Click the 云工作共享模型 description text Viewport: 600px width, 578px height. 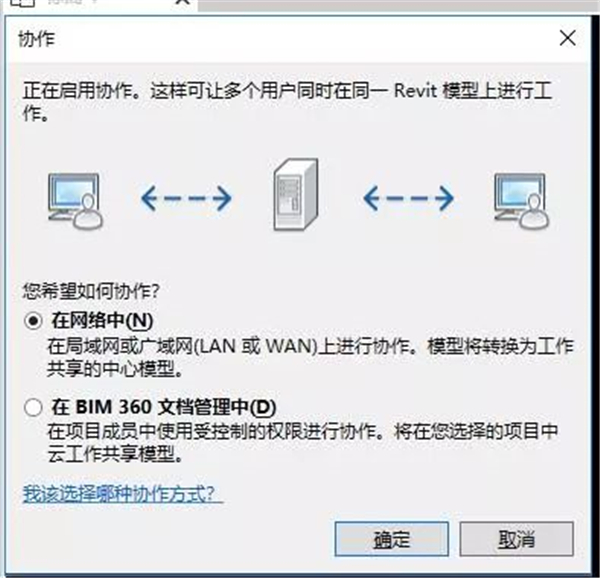pos(302,443)
